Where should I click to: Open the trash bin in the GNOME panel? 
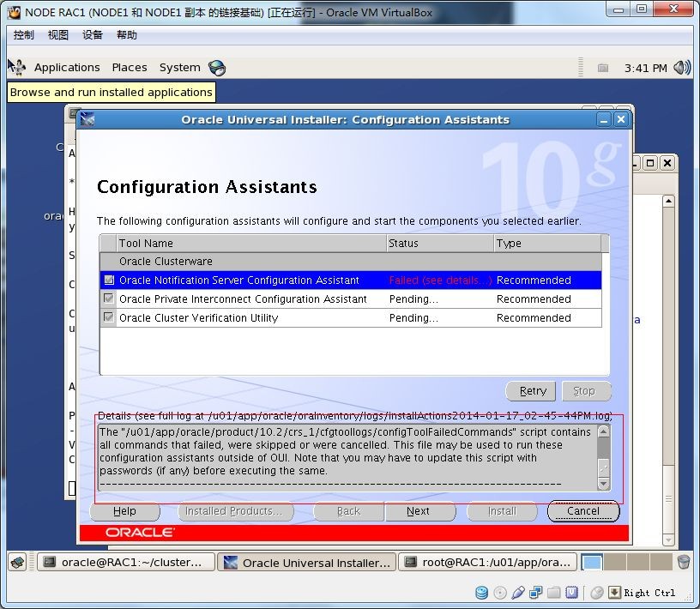click(684, 562)
